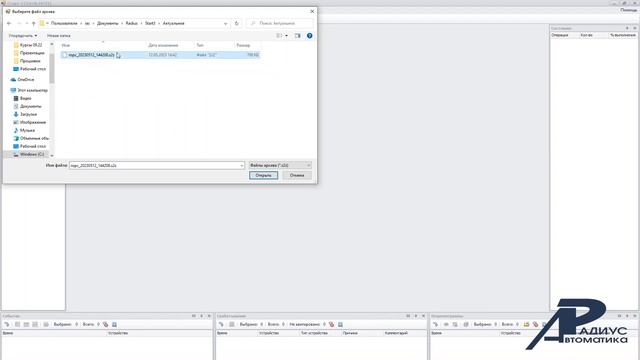Click the Отмена button
Viewport: 640px width, 360px height.
(x=297, y=175)
